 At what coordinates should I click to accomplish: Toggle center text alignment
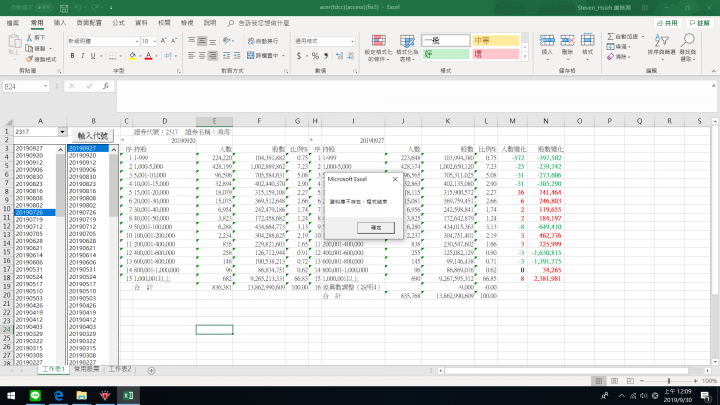[202, 56]
